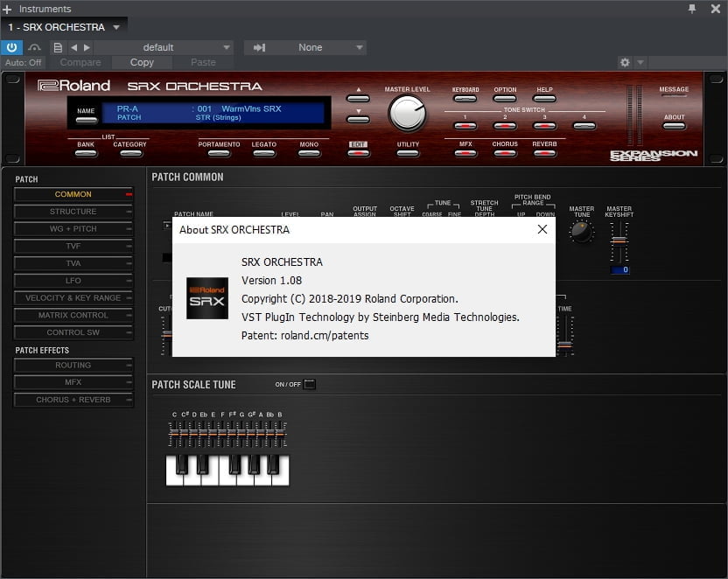The width and height of the screenshot is (728, 579).
Task: Click the Auto: Off button
Action: pos(24,62)
